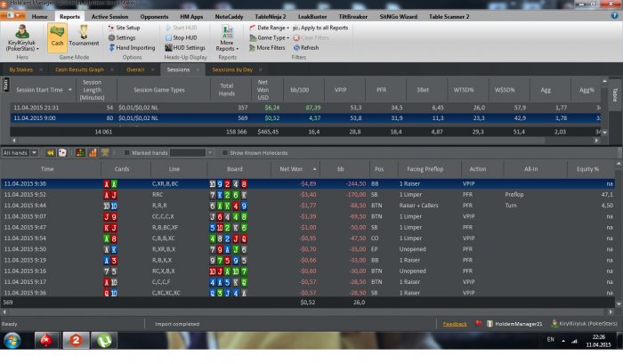
Task: Open the application menu button at top-left
Action: (12, 15)
